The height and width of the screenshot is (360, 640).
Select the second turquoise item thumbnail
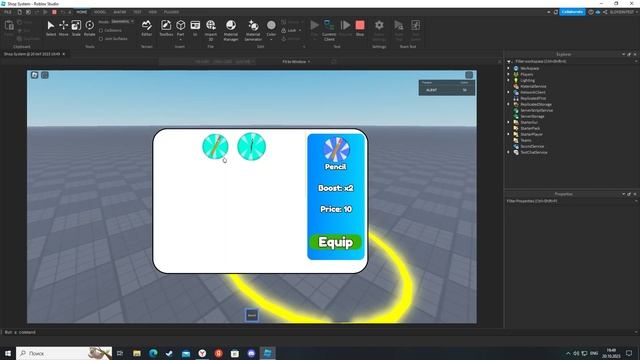coord(251,146)
